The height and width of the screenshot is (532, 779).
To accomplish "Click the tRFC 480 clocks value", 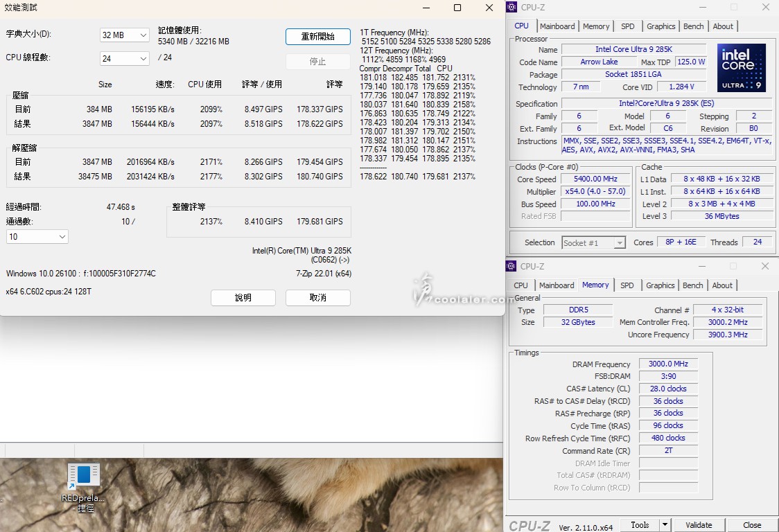I will (668, 438).
